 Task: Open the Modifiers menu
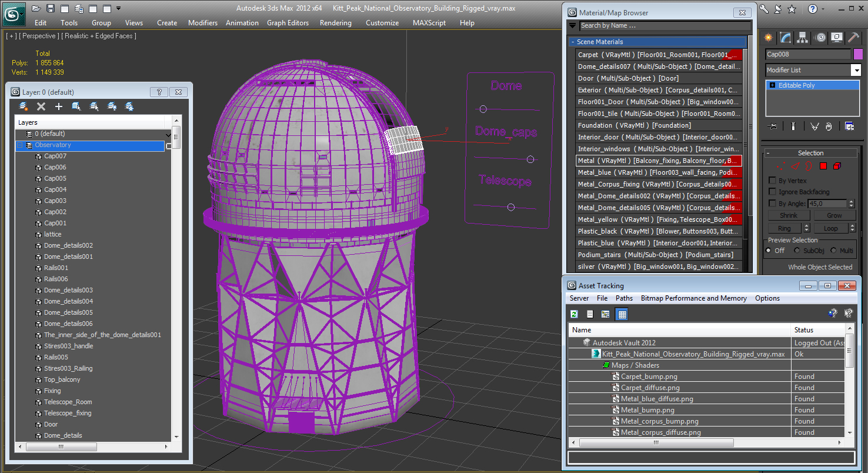[x=203, y=22]
